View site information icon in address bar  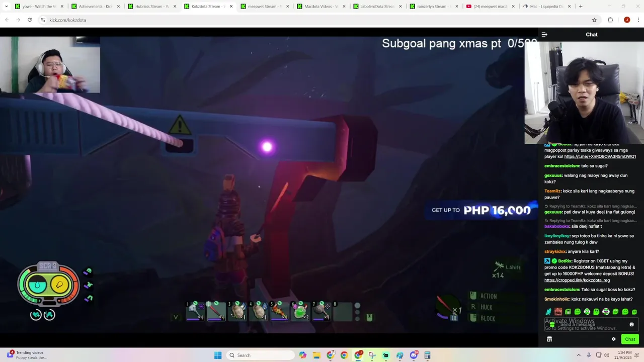click(43, 20)
